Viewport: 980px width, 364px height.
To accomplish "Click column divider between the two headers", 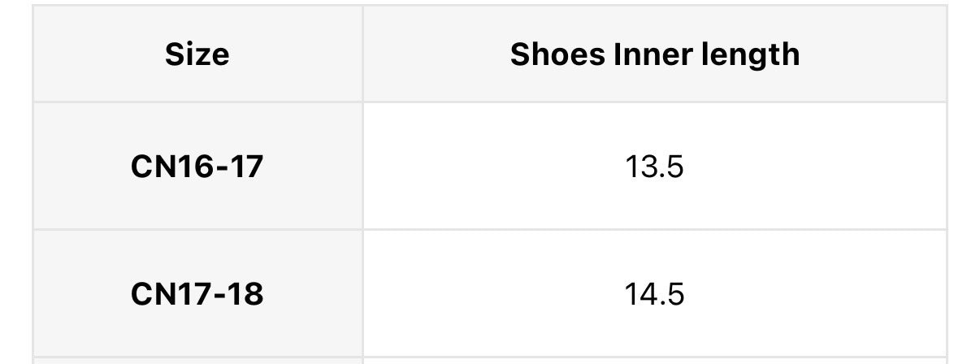I will click(362, 54).
